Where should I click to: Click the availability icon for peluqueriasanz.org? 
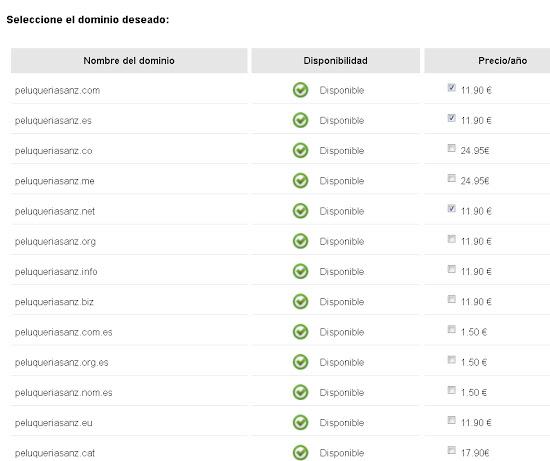click(x=300, y=241)
